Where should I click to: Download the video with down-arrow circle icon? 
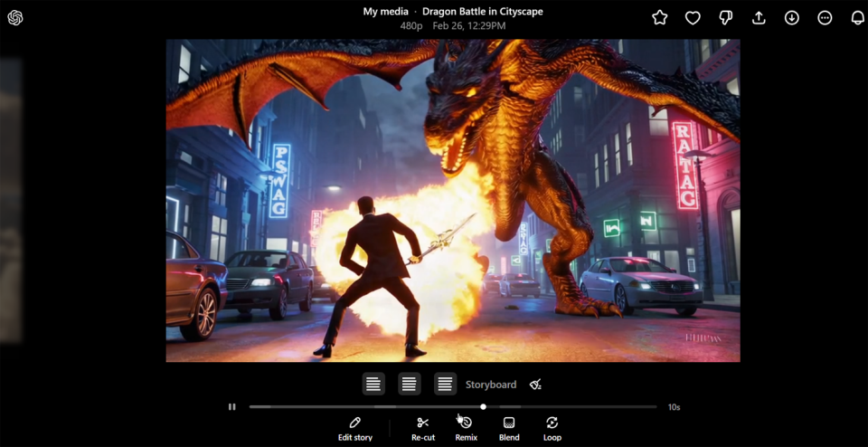(x=792, y=18)
